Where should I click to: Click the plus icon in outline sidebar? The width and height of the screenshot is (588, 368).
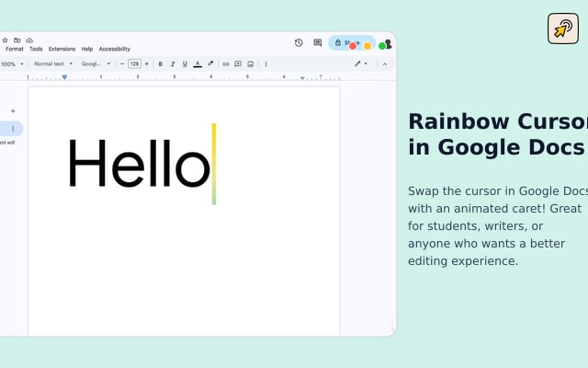(x=13, y=111)
